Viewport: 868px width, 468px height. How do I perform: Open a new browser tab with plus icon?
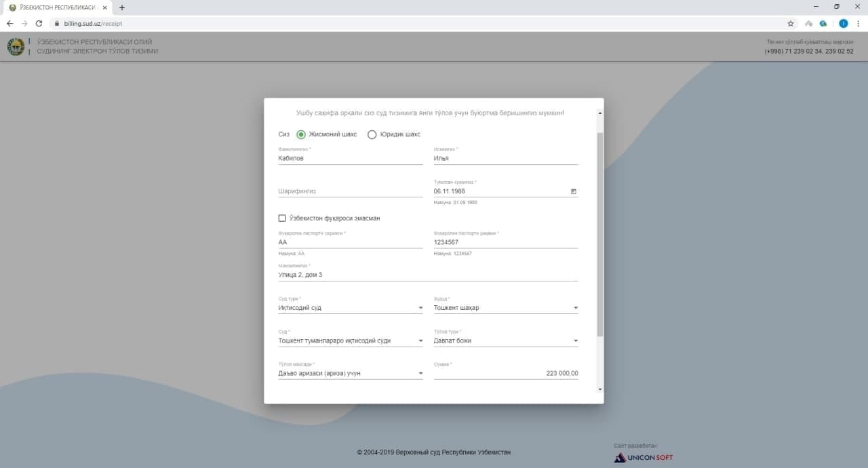pyautogui.click(x=122, y=7)
